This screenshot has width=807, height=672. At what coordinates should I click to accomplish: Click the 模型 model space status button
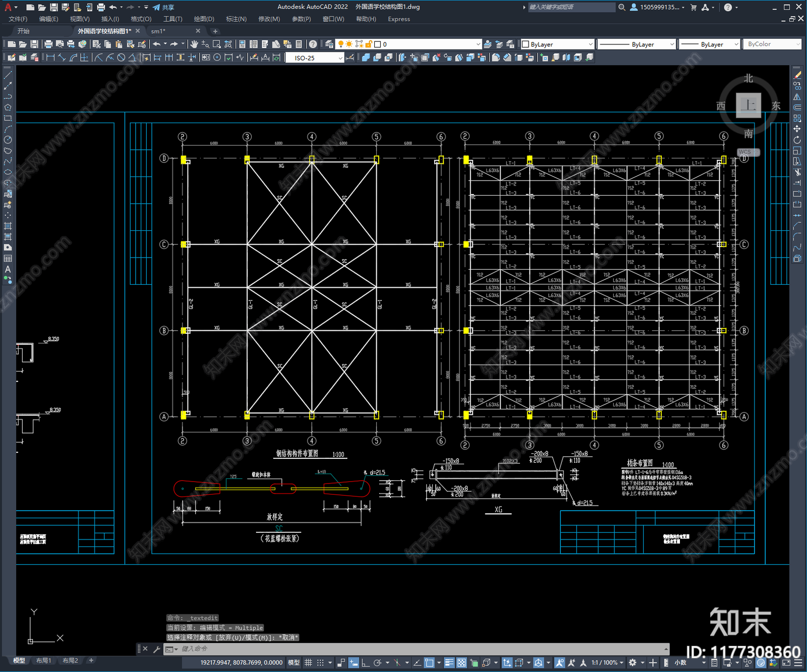294,662
